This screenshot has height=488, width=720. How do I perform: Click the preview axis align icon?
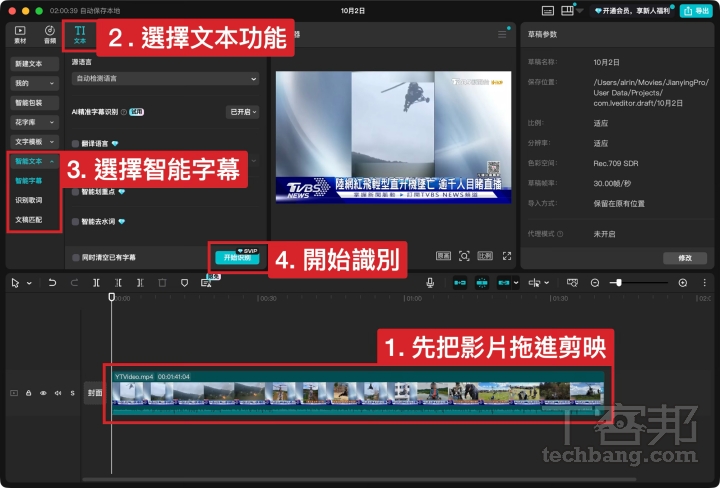pos(534,283)
